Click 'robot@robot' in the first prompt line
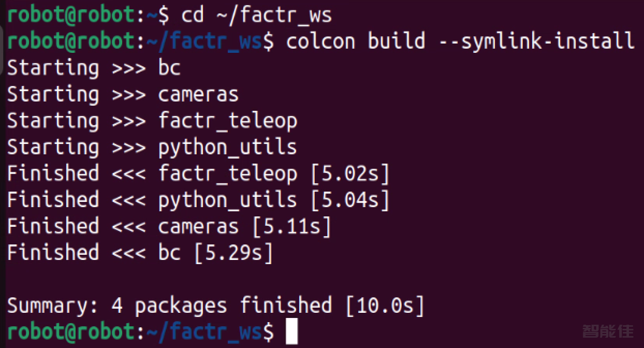The width and height of the screenshot is (644, 348). tap(71, 16)
